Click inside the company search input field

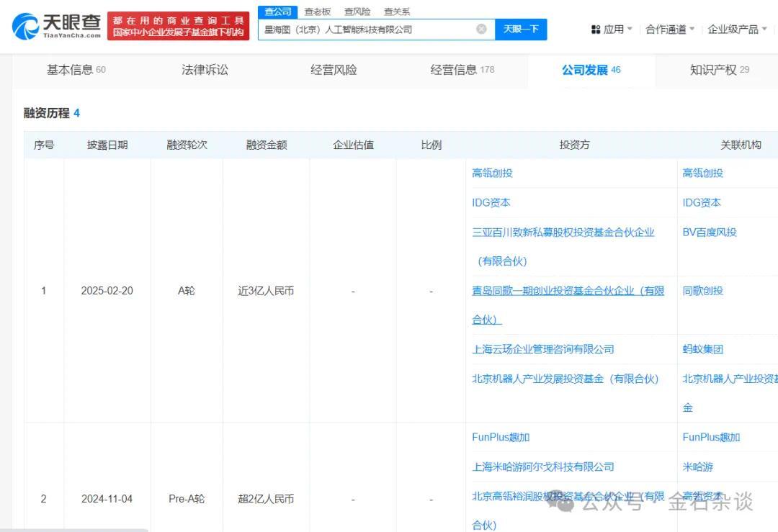375,29
